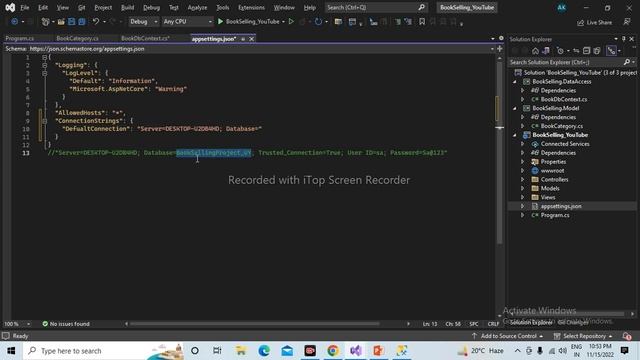
Task: Collapse the ConnectionStrings outline block
Action: (44, 121)
